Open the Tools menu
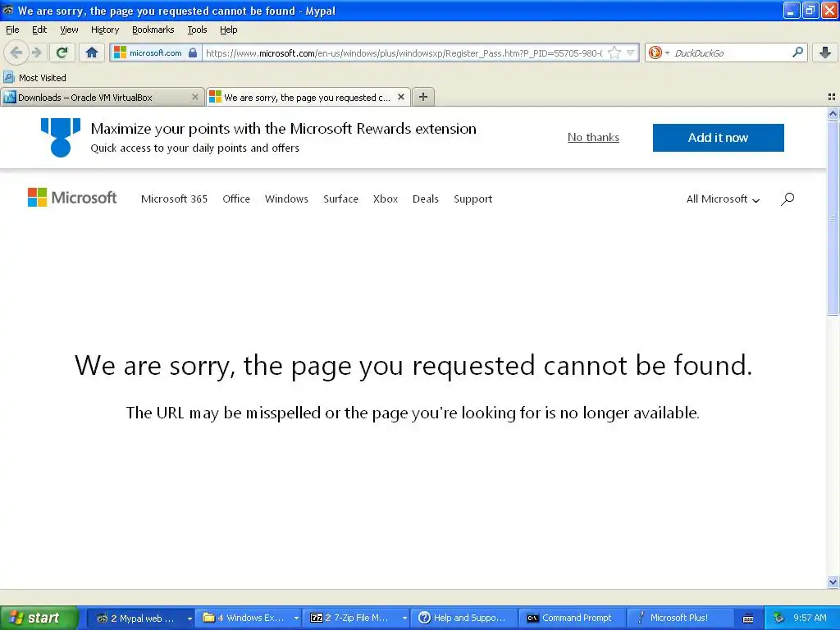This screenshot has width=840, height=630. point(197,30)
